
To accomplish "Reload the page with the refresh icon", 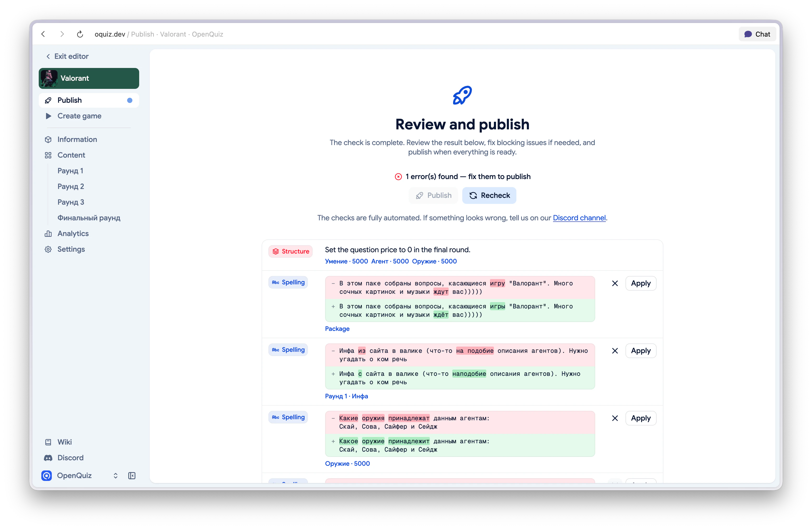I will (80, 34).
